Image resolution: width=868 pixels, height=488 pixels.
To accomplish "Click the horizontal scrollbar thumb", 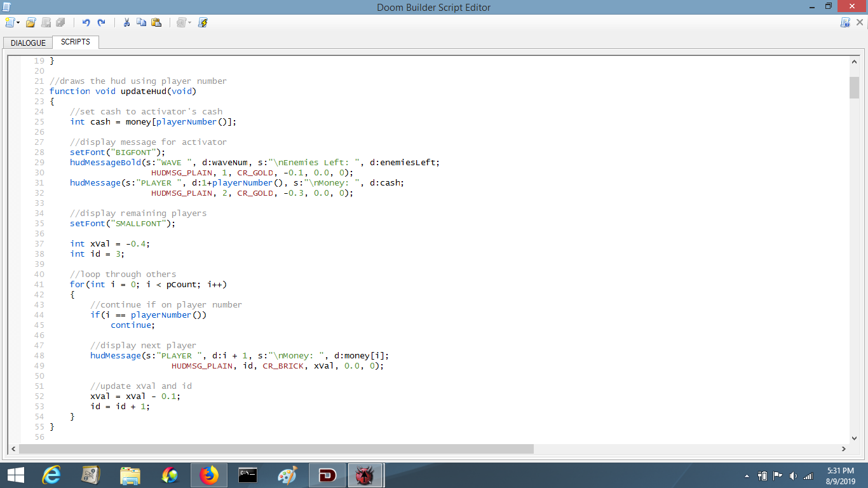I will (276, 449).
